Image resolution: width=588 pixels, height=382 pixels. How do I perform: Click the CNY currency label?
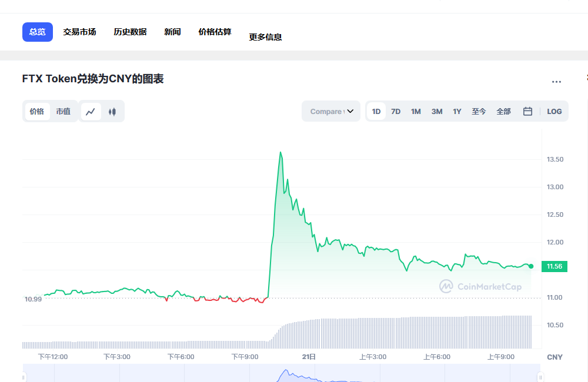click(554, 357)
